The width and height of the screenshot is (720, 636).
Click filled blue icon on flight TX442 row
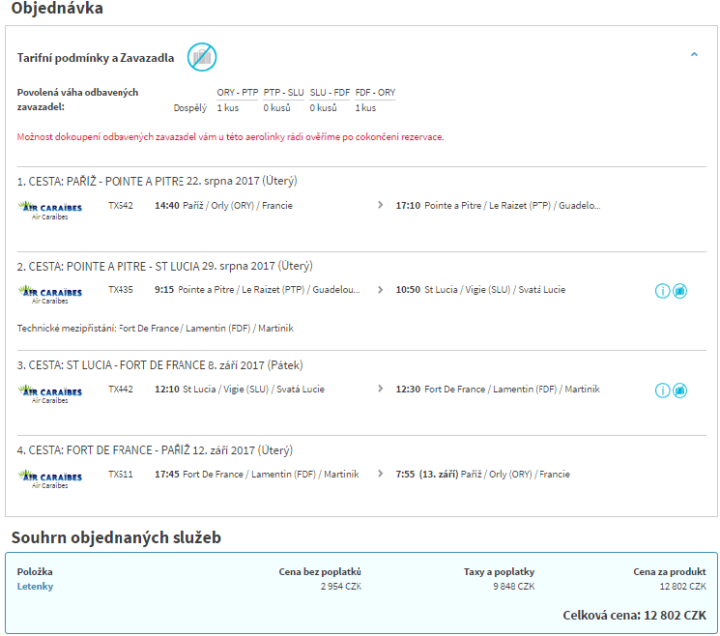click(680, 390)
